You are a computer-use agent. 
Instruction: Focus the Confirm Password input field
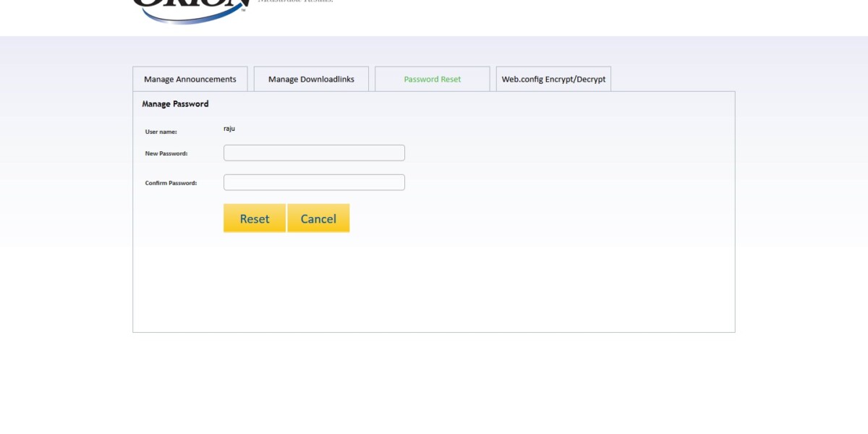[x=314, y=182]
